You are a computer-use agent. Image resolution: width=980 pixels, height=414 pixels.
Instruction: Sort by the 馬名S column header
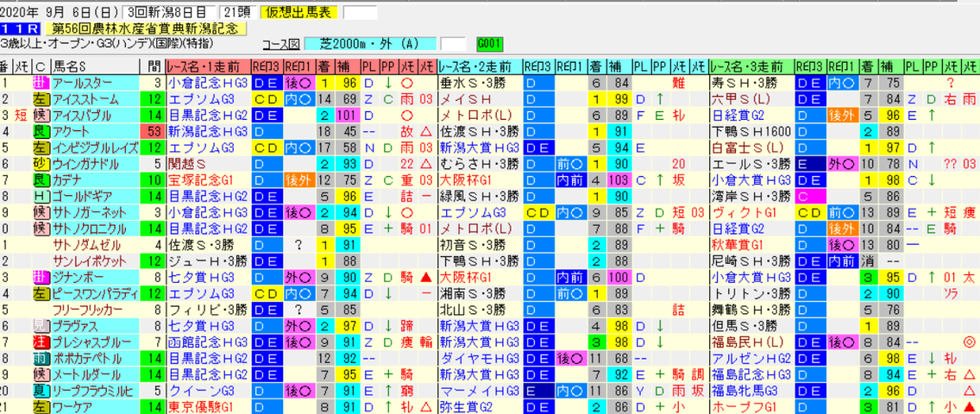pyautogui.click(x=95, y=66)
